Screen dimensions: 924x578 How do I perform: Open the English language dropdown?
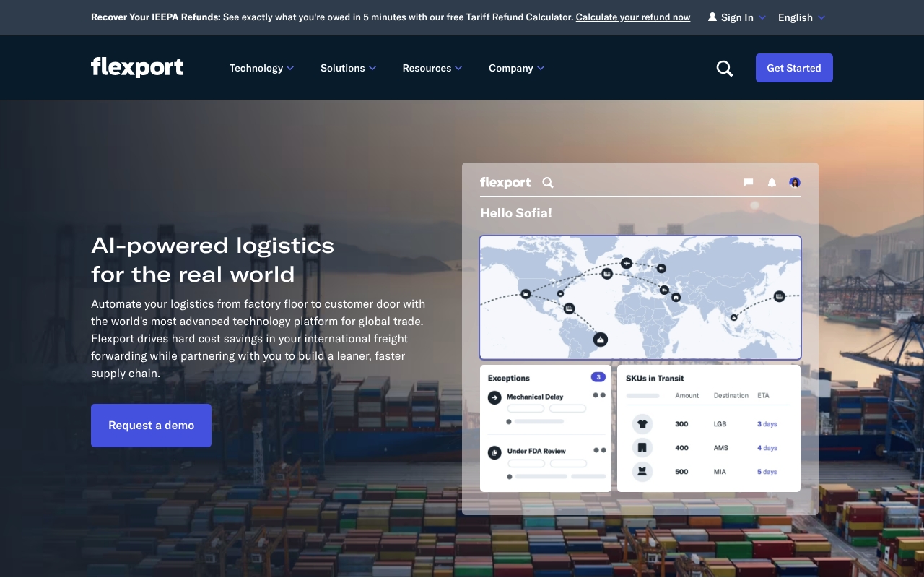(x=801, y=17)
